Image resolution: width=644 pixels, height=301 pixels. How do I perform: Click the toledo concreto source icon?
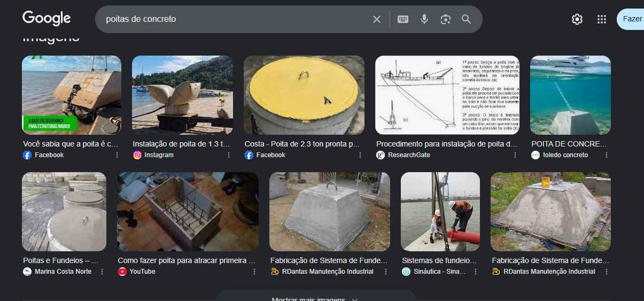(536, 155)
